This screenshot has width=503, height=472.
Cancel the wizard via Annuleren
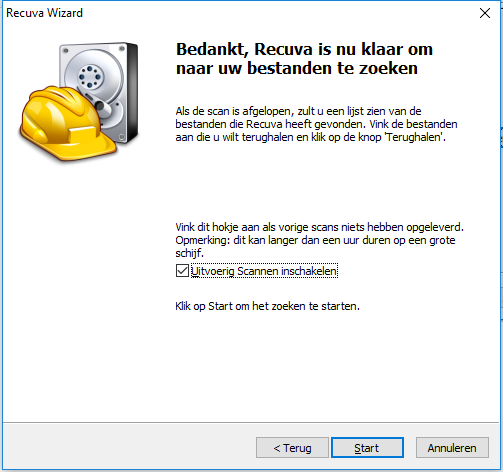452,448
